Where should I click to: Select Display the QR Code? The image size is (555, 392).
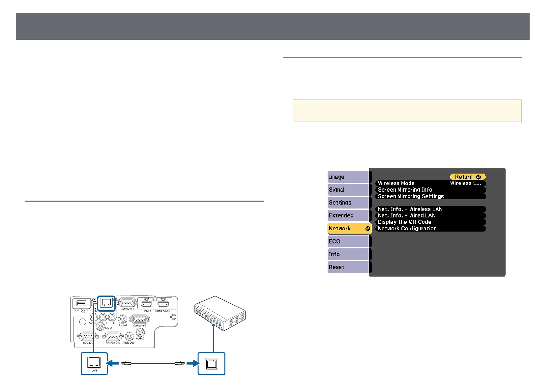[x=430, y=222]
